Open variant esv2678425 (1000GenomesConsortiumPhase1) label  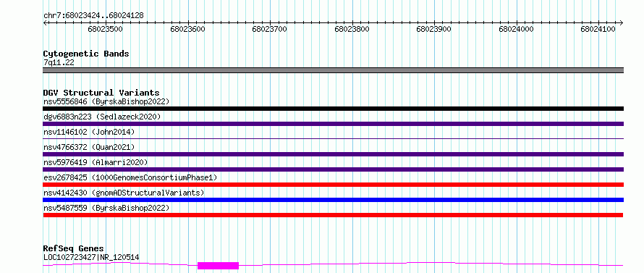click(130, 177)
